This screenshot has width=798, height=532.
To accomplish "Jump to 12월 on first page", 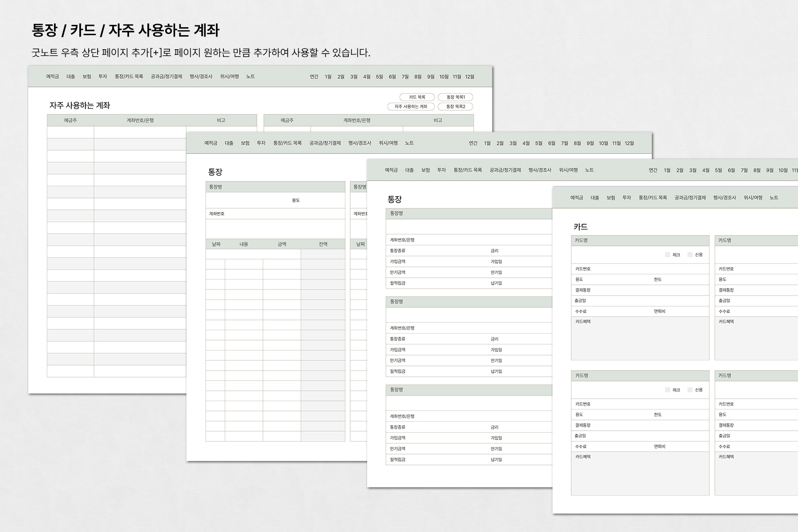I will (470, 77).
